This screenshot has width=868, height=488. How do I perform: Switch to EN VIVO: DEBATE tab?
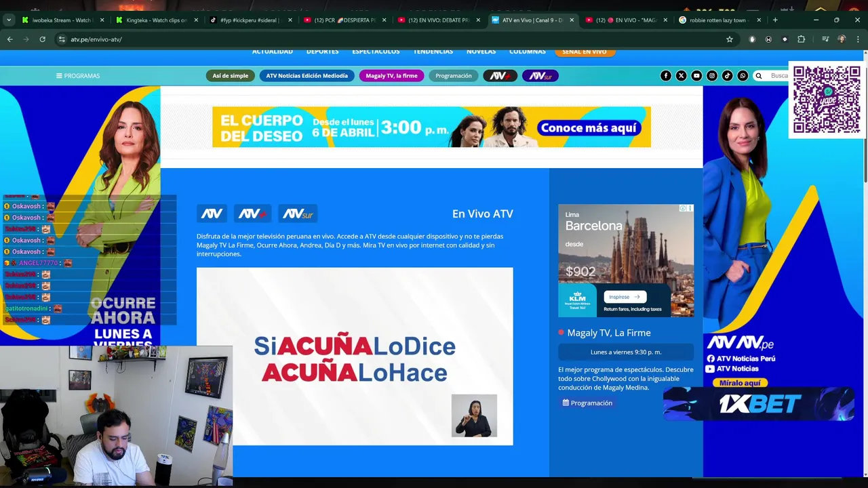pos(437,20)
